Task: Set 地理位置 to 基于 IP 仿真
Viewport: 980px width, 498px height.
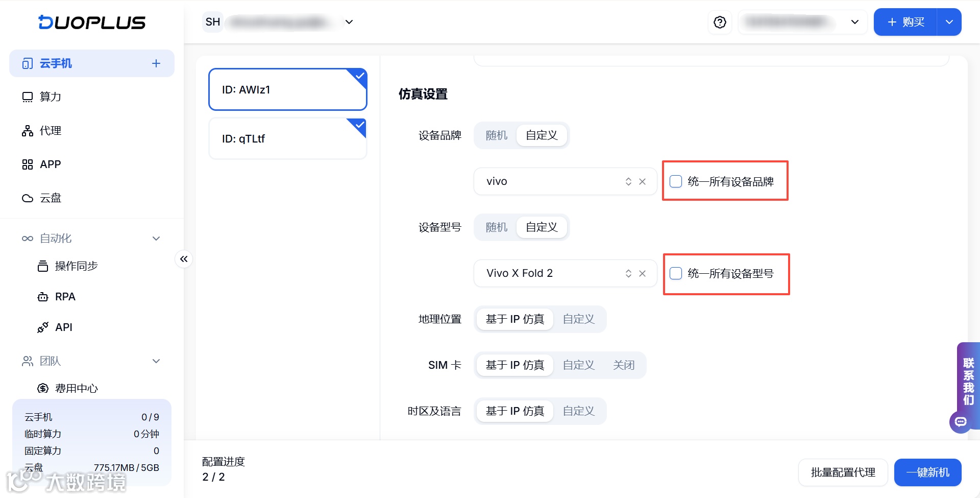Action: (515, 319)
